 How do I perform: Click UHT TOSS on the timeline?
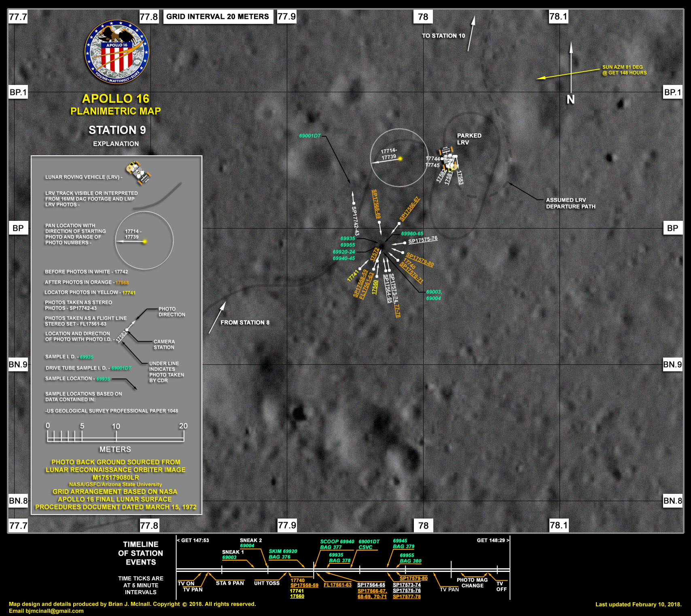(267, 583)
